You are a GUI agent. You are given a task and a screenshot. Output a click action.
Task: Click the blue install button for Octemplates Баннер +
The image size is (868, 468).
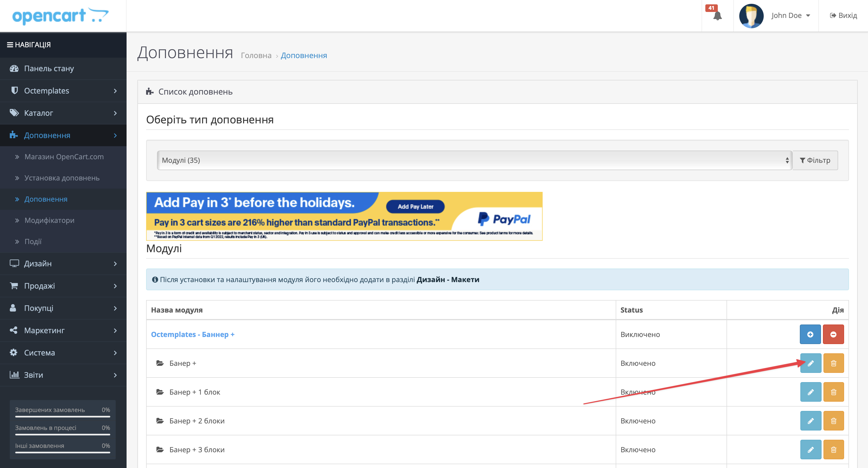pyautogui.click(x=810, y=334)
